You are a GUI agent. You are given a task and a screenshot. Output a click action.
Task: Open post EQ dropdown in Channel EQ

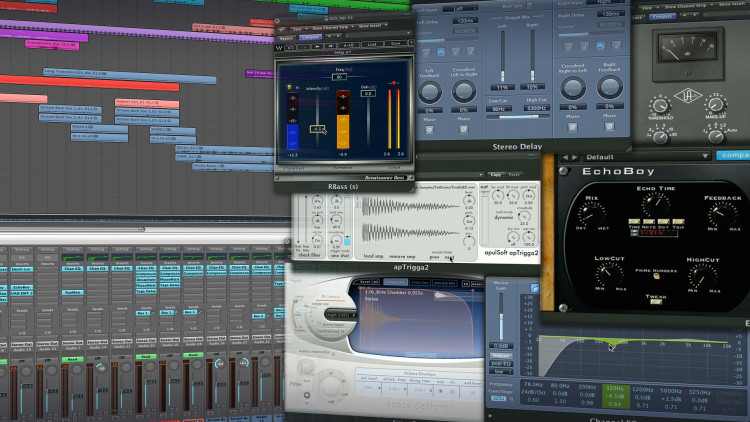(x=501, y=364)
